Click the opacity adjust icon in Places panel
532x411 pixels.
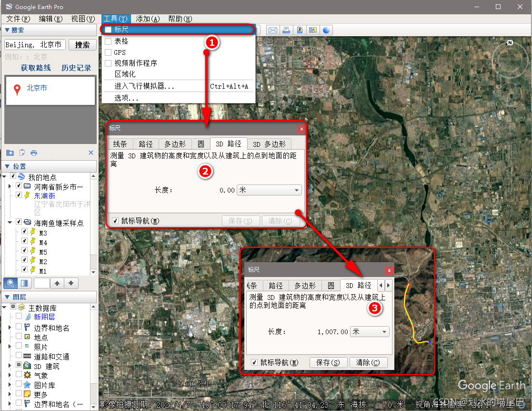[x=24, y=283]
